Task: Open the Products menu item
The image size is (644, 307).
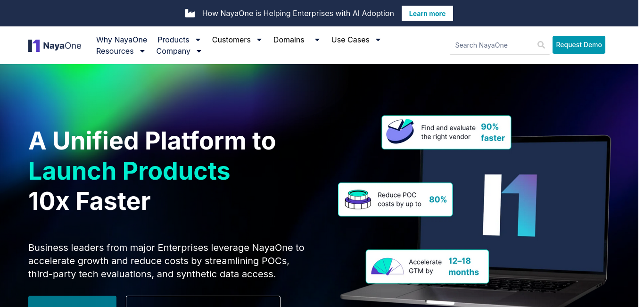Action: coord(173,40)
